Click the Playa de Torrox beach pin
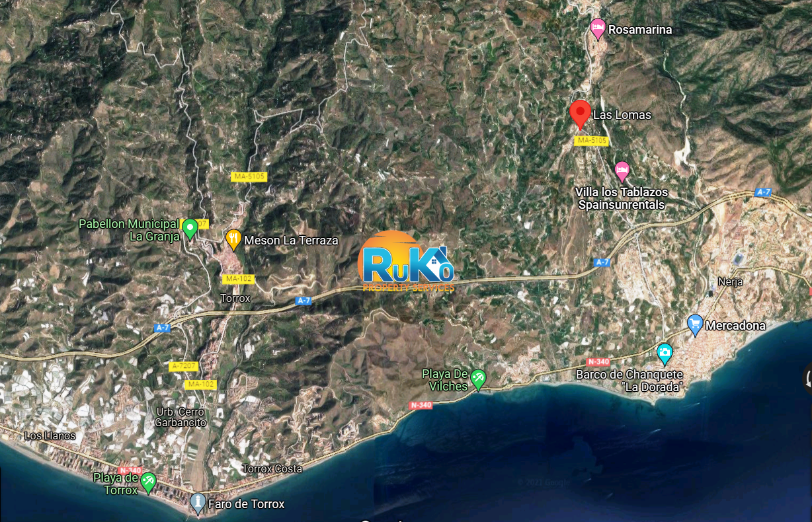This screenshot has width=812, height=522. (x=148, y=482)
